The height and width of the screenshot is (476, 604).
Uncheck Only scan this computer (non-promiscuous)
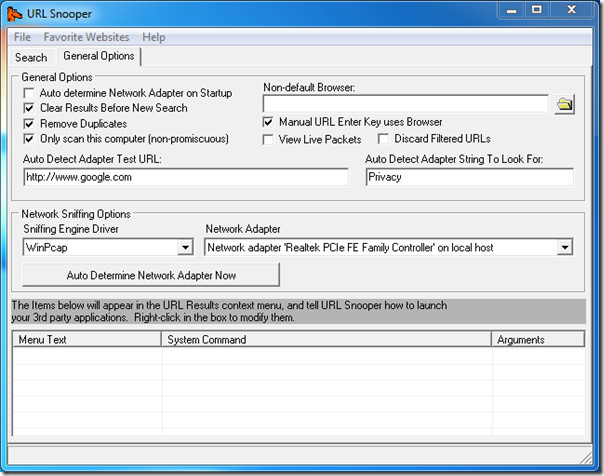pyautogui.click(x=29, y=139)
